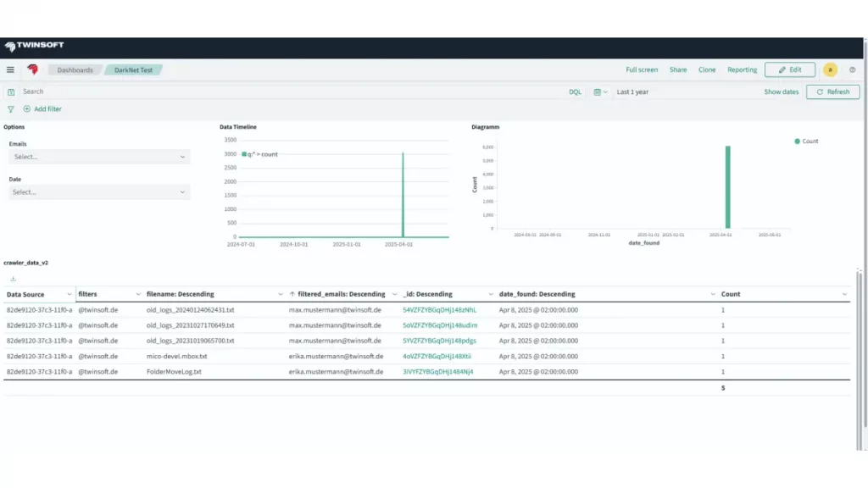Open the Reporting menu
The height and width of the screenshot is (488, 868).
click(742, 70)
